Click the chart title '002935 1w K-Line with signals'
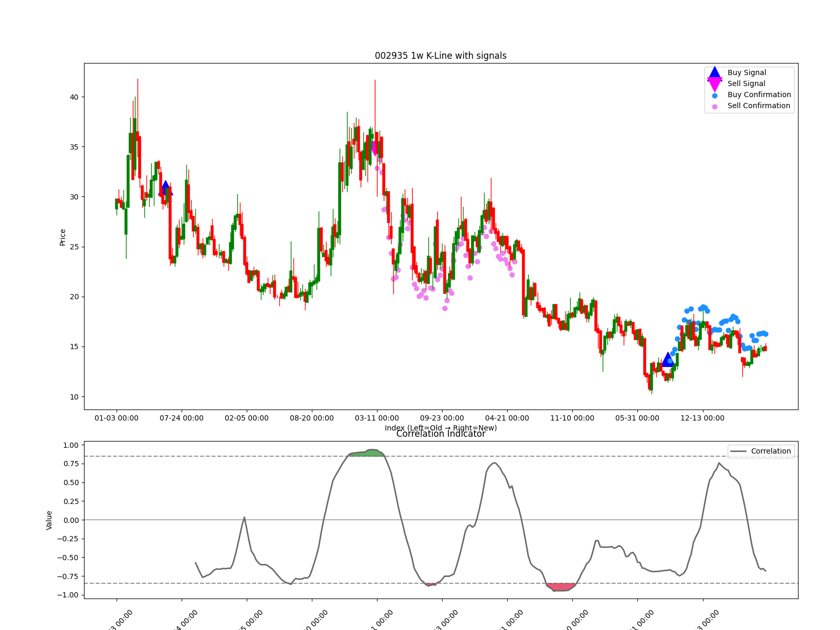This screenshot has height=630, width=840. pos(440,56)
